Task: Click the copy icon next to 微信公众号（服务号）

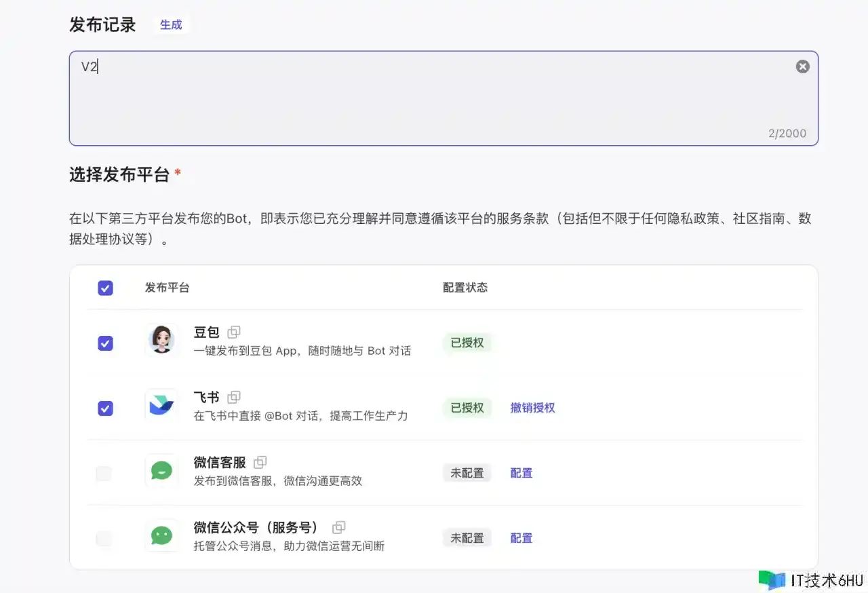Action: [338, 527]
